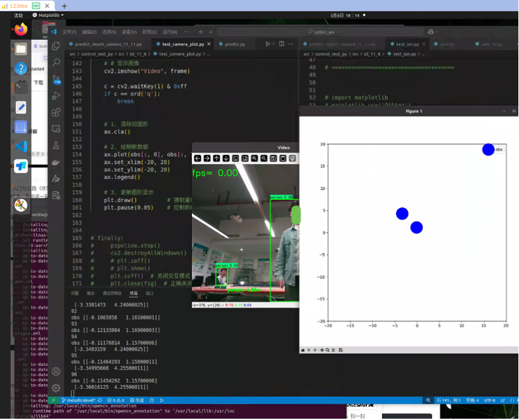Open Source Control view with badge

[56, 80]
